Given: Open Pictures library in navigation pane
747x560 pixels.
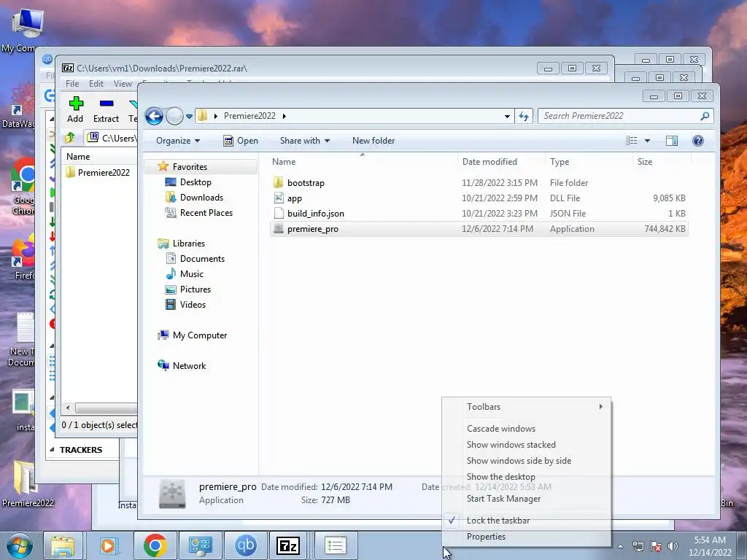Looking at the screenshot, I should (x=196, y=289).
